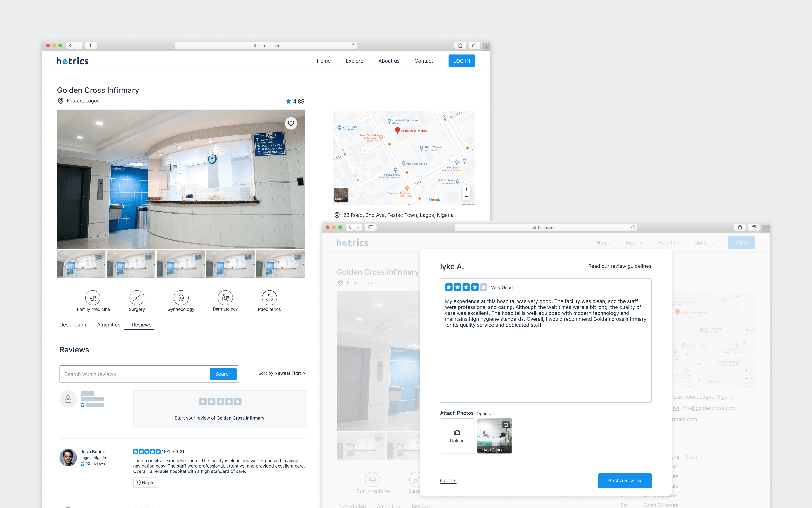The height and width of the screenshot is (508, 812).
Task: Click the Family medicine specialty icon in back window
Action: click(93, 298)
